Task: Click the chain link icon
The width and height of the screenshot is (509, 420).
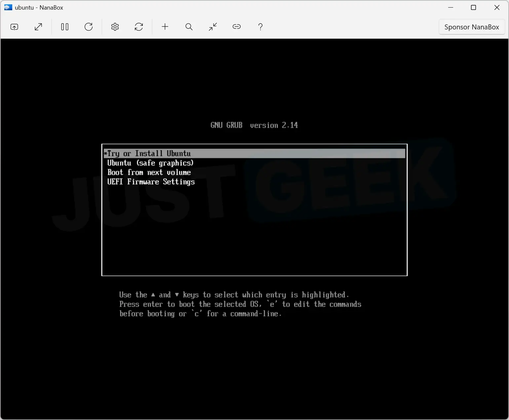Action: pos(237,27)
